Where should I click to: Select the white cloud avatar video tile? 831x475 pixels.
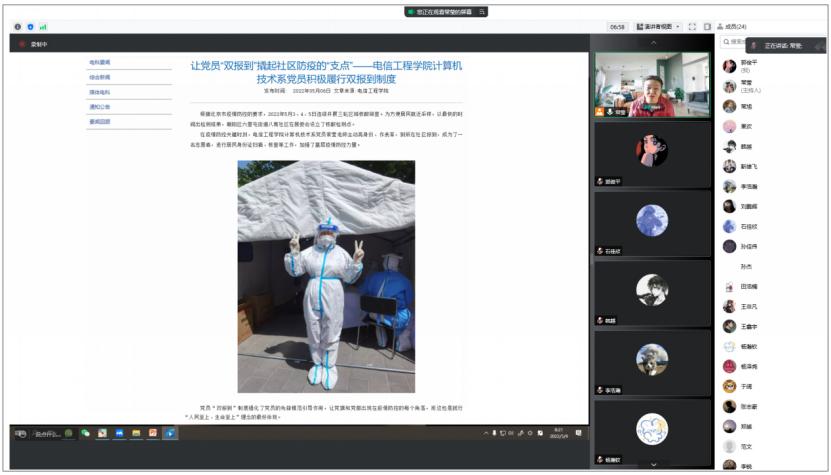(652, 432)
